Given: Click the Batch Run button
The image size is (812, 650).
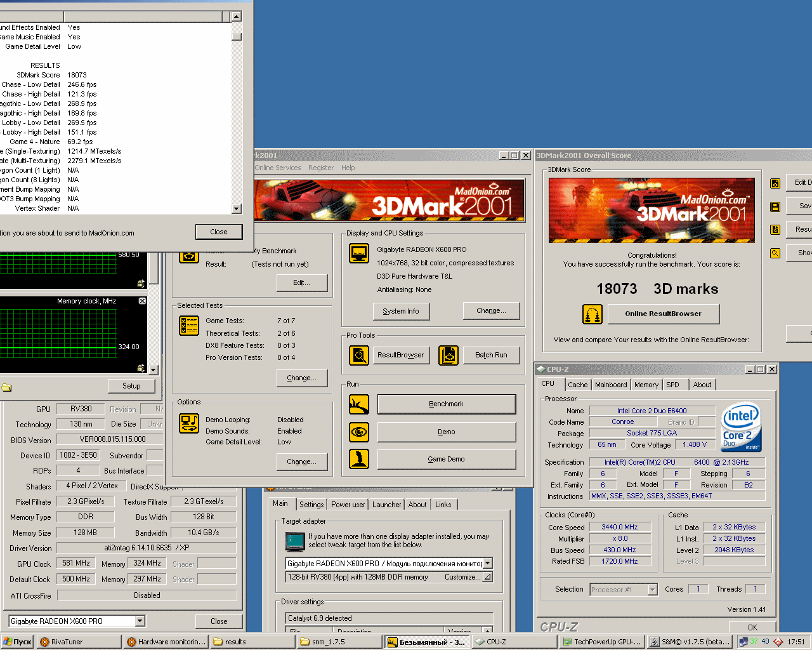Looking at the screenshot, I should pos(491,355).
